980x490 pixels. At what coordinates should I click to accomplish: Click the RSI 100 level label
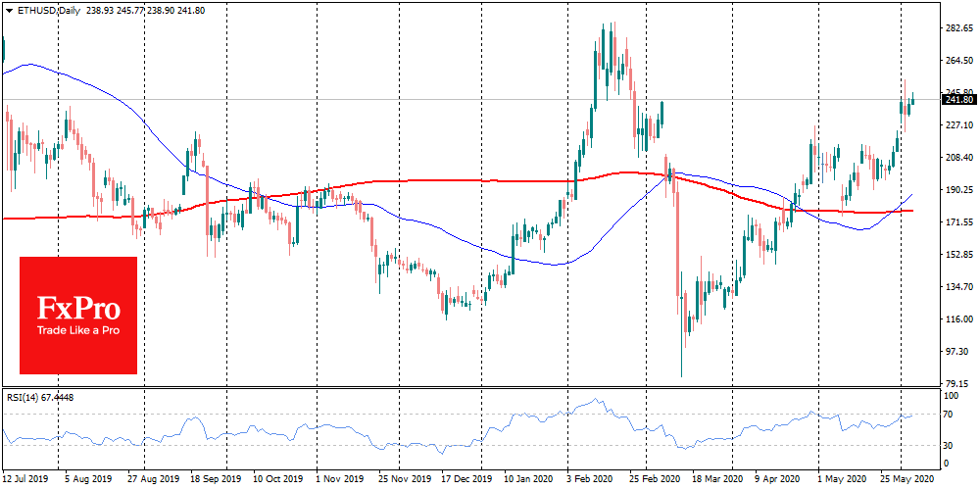click(x=954, y=396)
